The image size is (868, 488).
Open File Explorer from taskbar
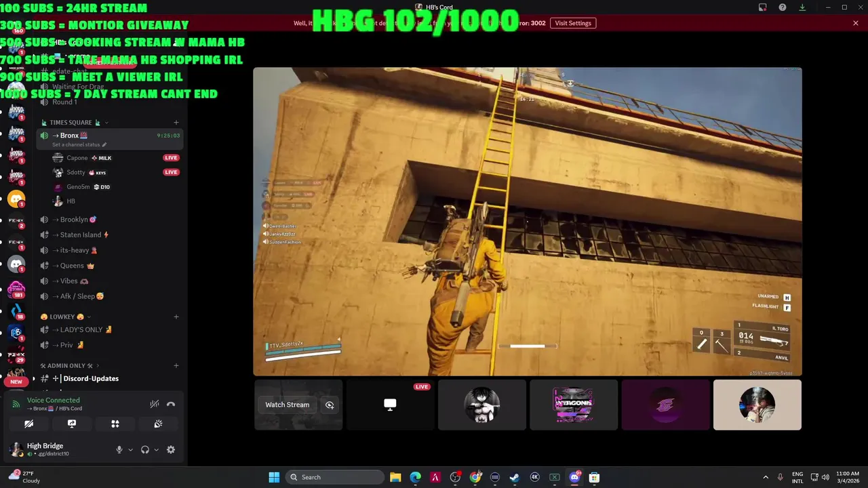point(395,477)
